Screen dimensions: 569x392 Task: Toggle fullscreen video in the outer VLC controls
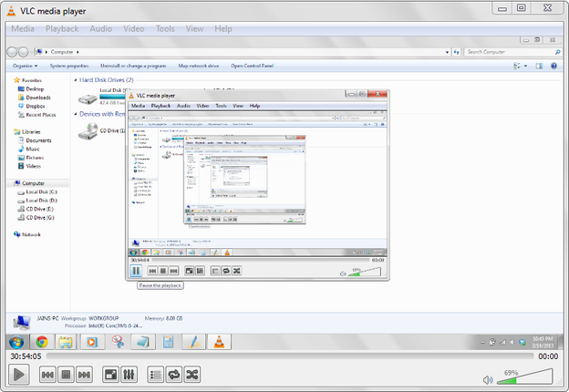pyautogui.click(x=110, y=375)
